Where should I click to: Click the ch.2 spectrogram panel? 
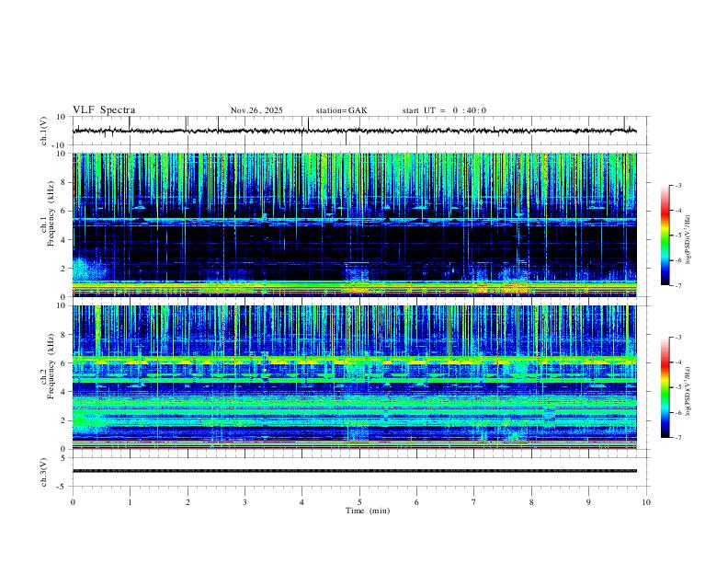point(355,377)
